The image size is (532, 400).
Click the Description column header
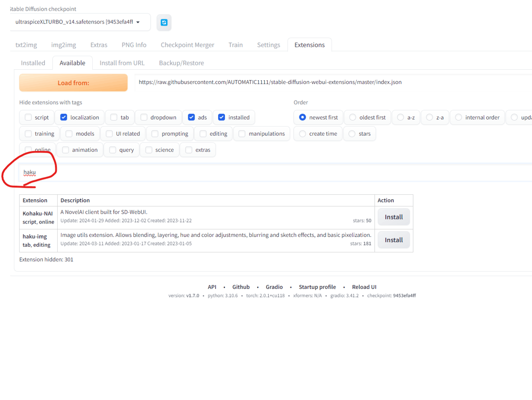(75, 200)
